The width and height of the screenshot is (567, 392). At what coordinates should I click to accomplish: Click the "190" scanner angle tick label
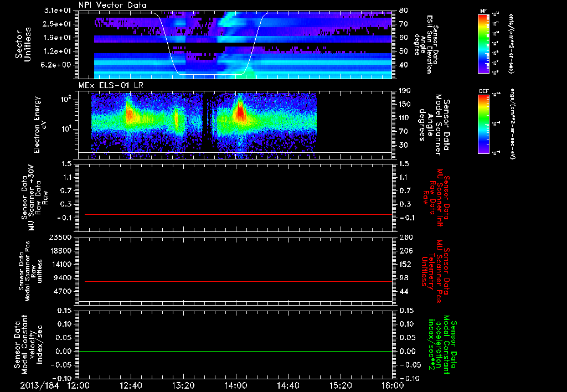[x=405, y=91]
